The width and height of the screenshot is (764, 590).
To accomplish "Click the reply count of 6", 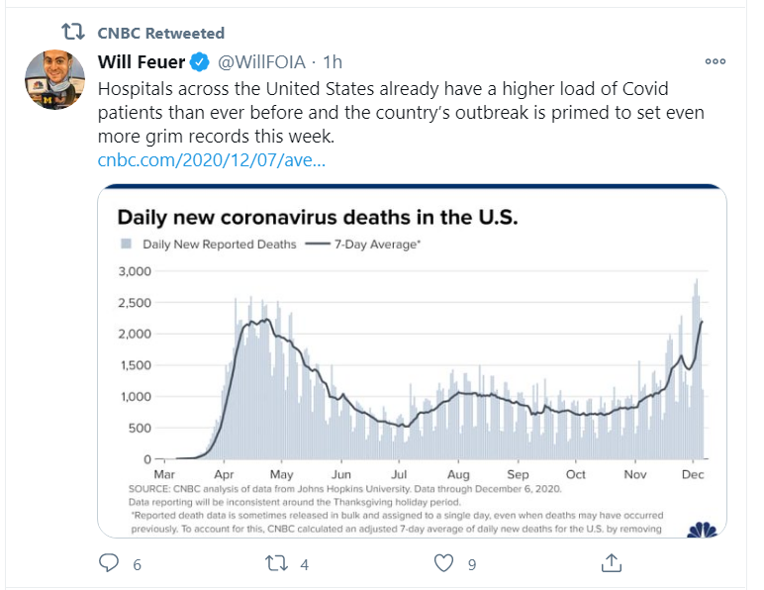I will coord(136,565).
